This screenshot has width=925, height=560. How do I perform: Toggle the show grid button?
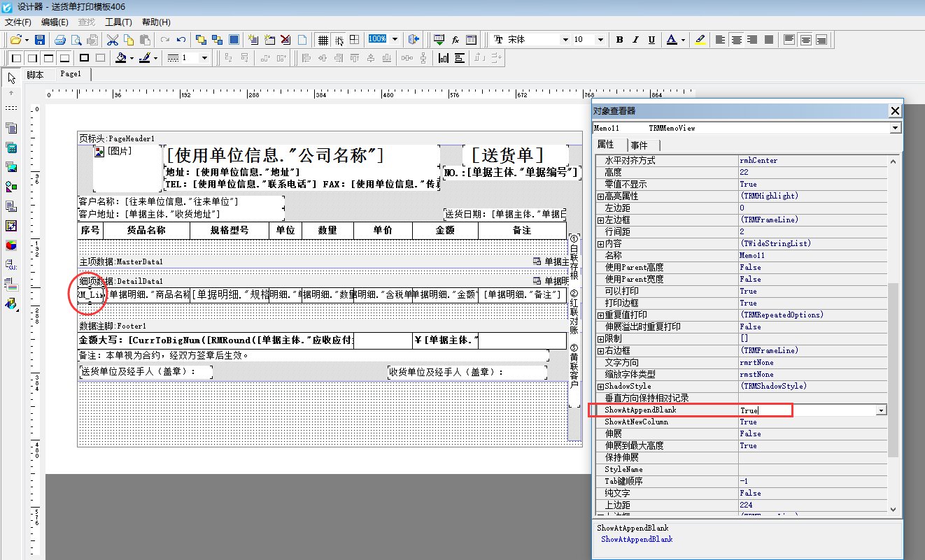click(x=323, y=40)
